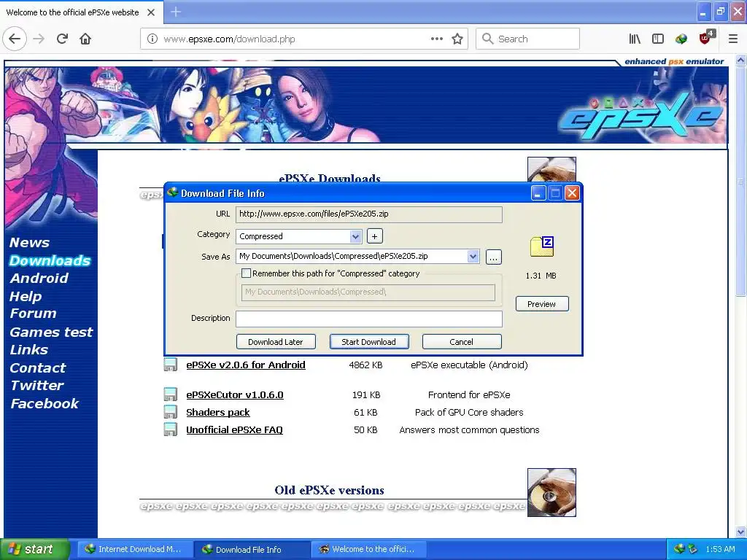This screenshot has height=560, width=747.
Task: Open Android in site sidebar
Action: [x=39, y=278]
